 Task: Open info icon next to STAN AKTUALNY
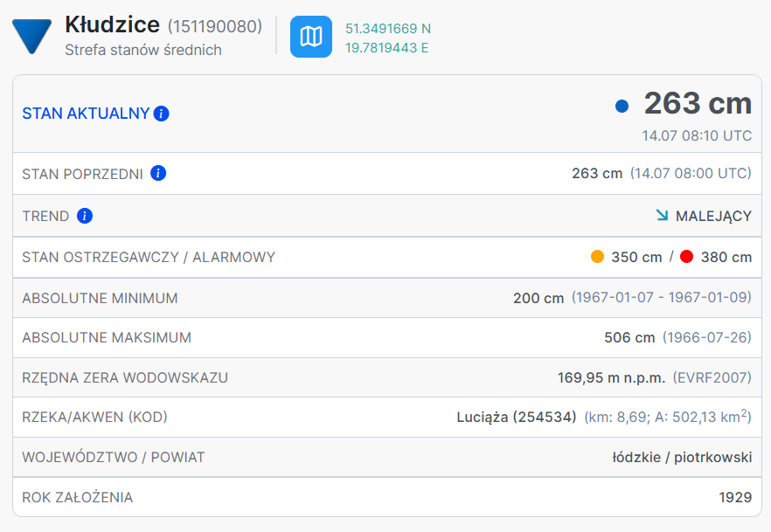[x=161, y=114]
